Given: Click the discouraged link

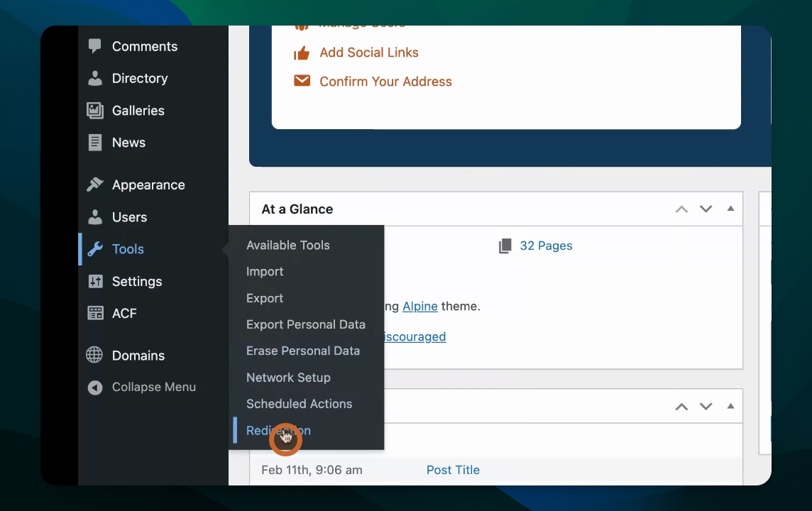Looking at the screenshot, I should [415, 337].
